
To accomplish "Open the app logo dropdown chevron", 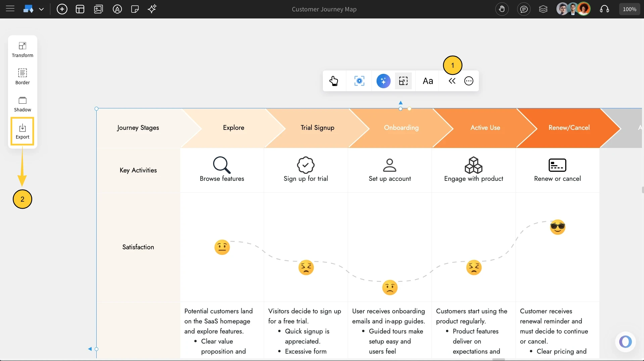I will pos(42,9).
